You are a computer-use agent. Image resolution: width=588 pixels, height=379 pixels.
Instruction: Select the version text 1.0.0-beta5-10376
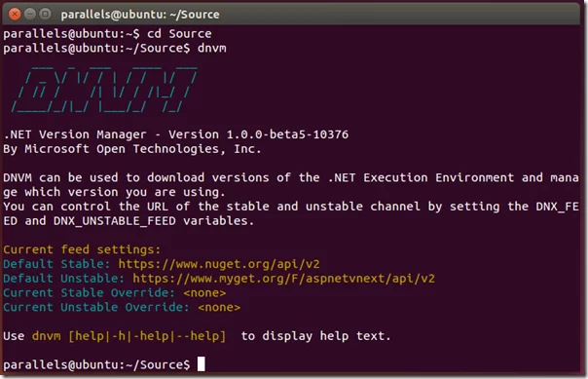pyautogui.click(x=287, y=134)
